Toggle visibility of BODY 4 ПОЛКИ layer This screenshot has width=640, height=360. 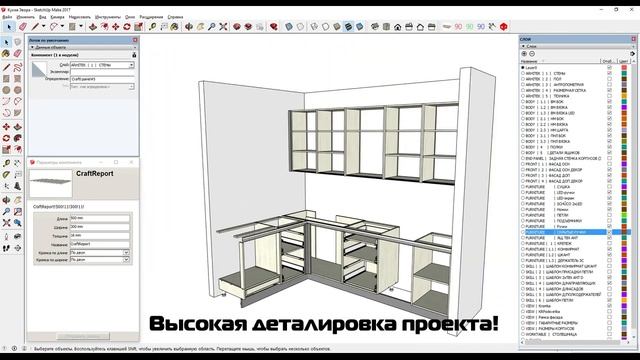(609, 147)
